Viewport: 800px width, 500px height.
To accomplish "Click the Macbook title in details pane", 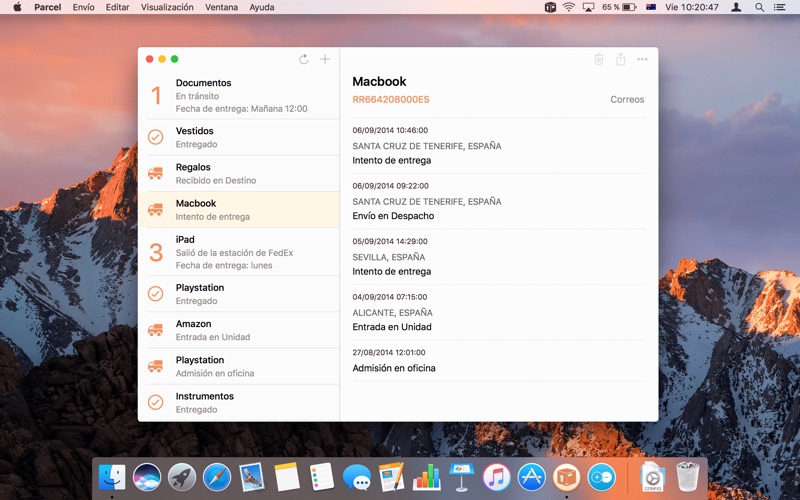I will click(x=379, y=82).
